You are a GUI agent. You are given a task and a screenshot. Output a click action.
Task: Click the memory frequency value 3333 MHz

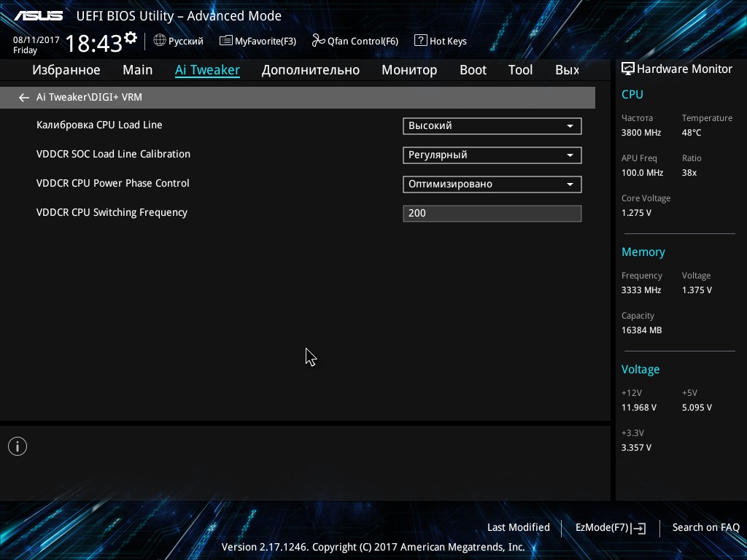[x=640, y=290]
